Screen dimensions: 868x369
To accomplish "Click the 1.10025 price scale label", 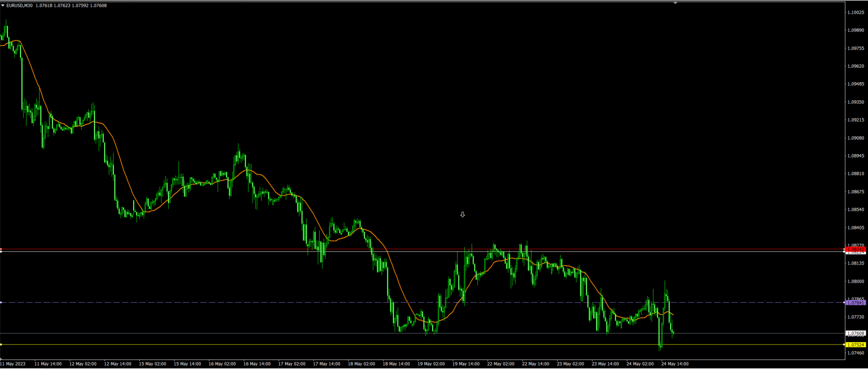I will click(855, 13).
